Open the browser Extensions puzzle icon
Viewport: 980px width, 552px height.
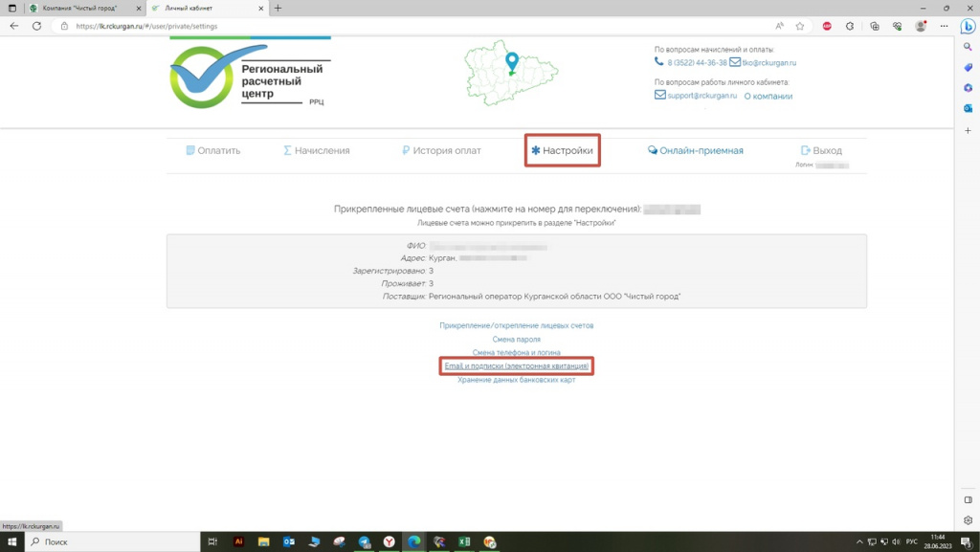(850, 26)
